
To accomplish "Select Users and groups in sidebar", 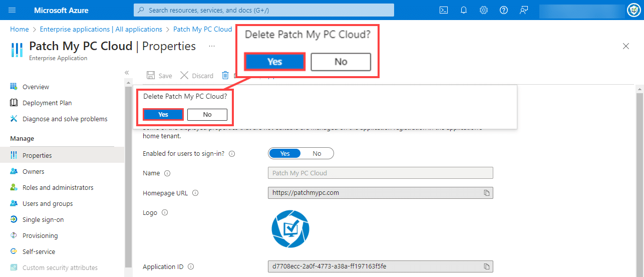I will pyautogui.click(x=48, y=203).
